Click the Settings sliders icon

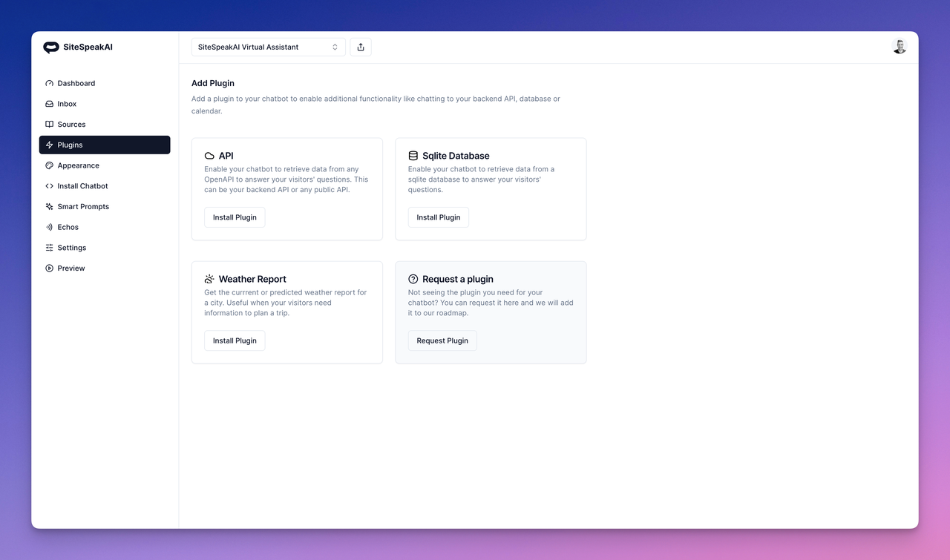tap(49, 248)
